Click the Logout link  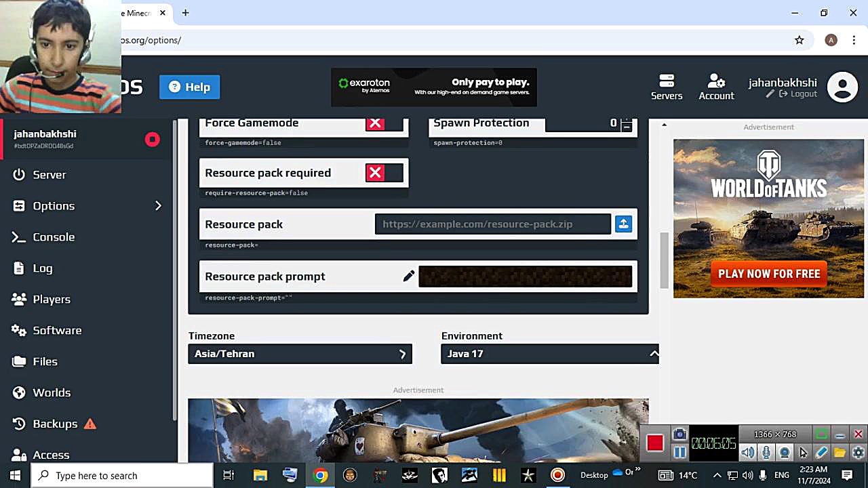pos(799,94)
